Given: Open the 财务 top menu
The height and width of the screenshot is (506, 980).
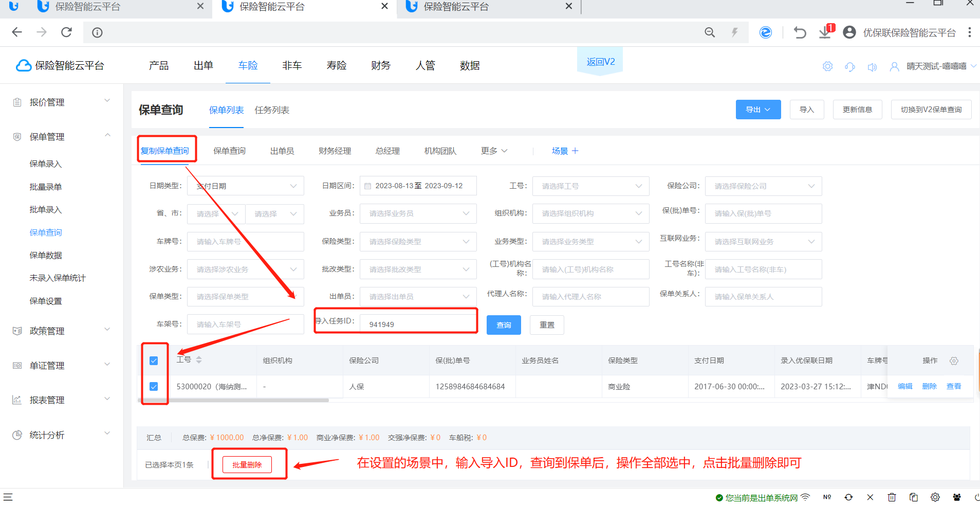Looking at the screenshot, I should click(x=381, y=65).
